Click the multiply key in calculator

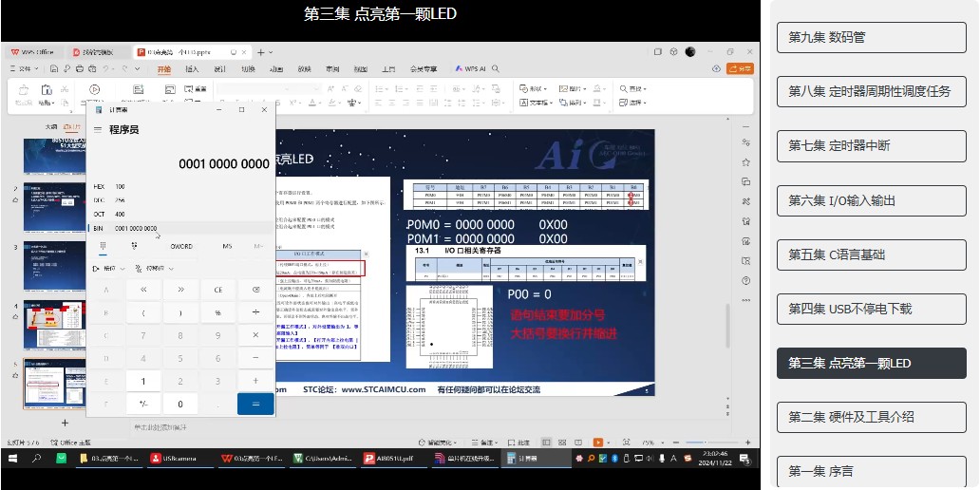point(255,335)
